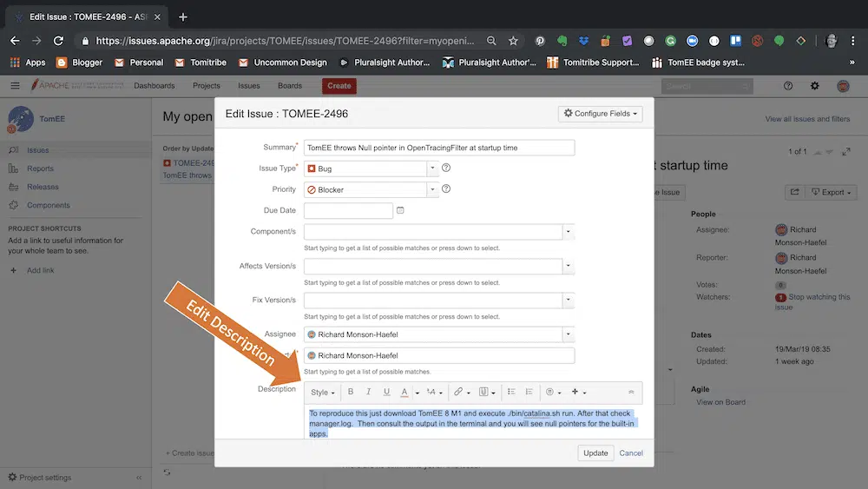
Task: Toggle bold formatting in description editor
Action: pos(351,392)
